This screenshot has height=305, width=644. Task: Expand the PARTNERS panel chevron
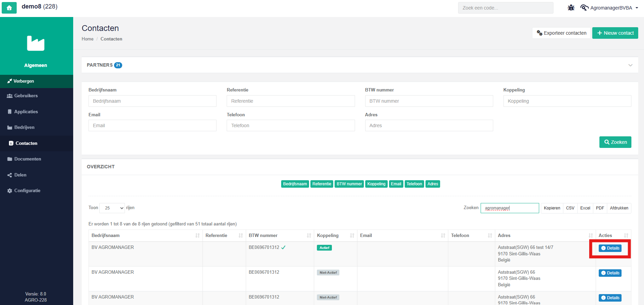click(x=630, y=65)
